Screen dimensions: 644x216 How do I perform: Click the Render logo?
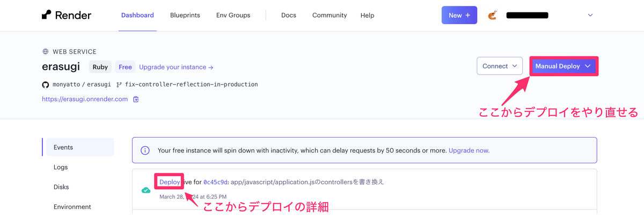(x=67, y=15)
